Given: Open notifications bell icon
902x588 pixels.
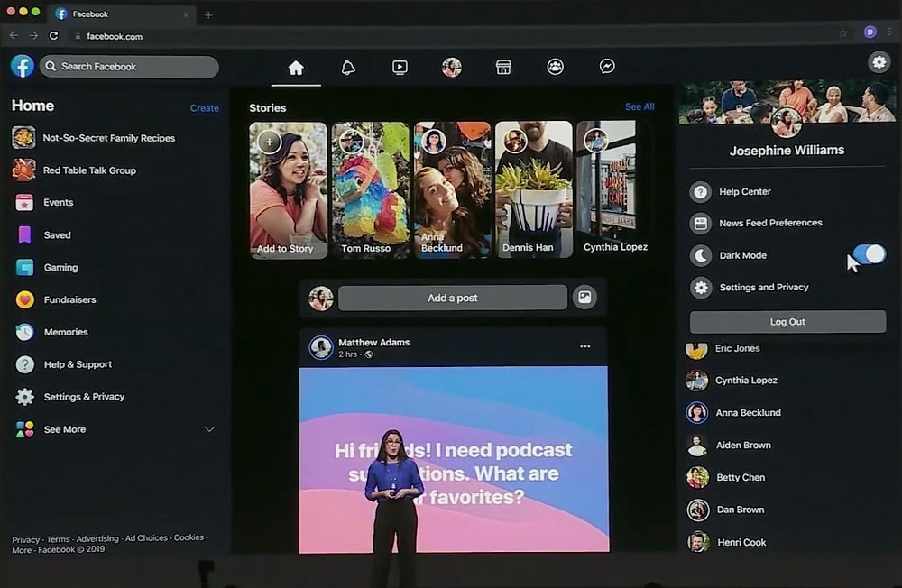Looking at the screenshot, I should pos(348,68).
